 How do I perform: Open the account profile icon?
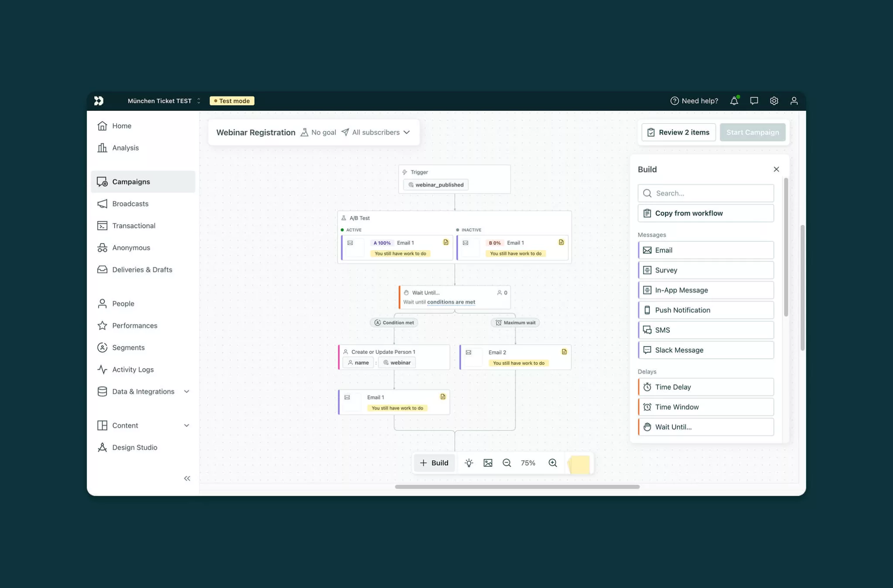(x=794, y=101)
